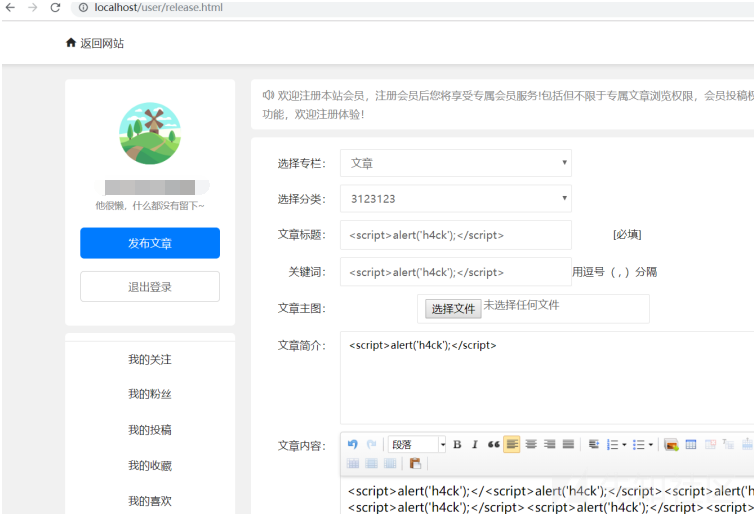Click the speaker announcement icon
Image resolution: width=754 pixels, height=514 pixels.
(x=268, y=95)
